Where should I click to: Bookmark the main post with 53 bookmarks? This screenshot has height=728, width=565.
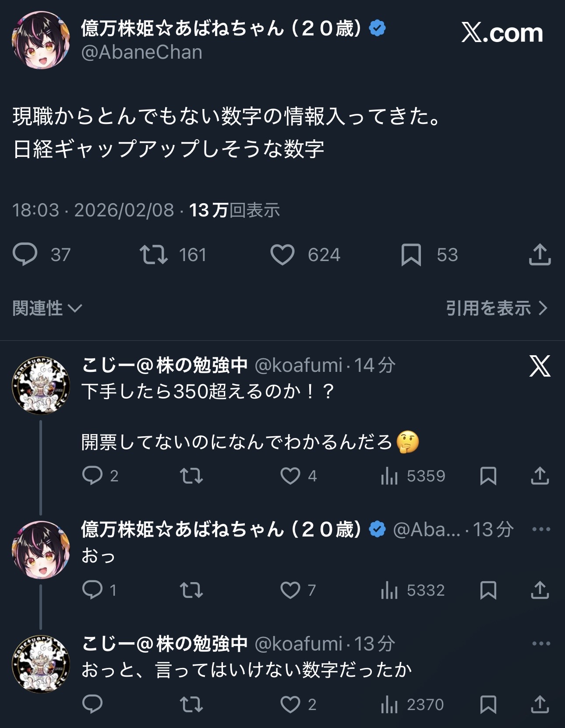tap(411, 255)
